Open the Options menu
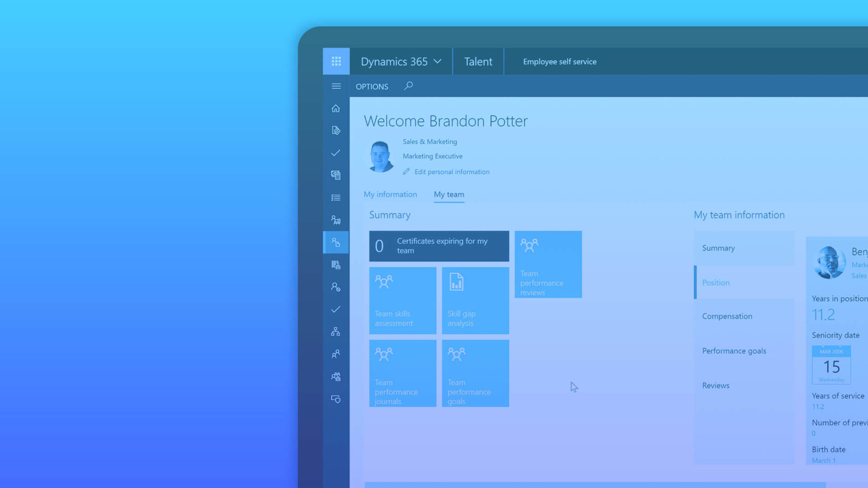868x488 pixels. [x=371, y=86]
